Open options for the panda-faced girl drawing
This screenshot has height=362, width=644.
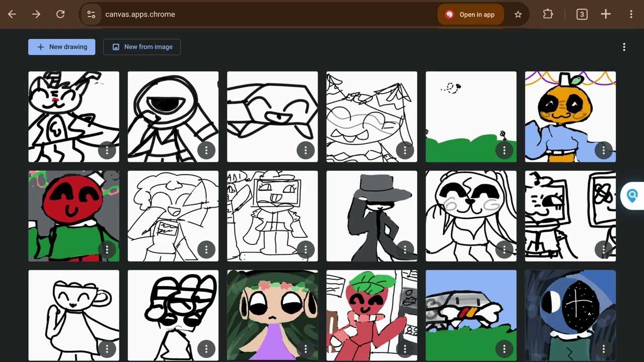pyautogui.click(x=504, y=249)
